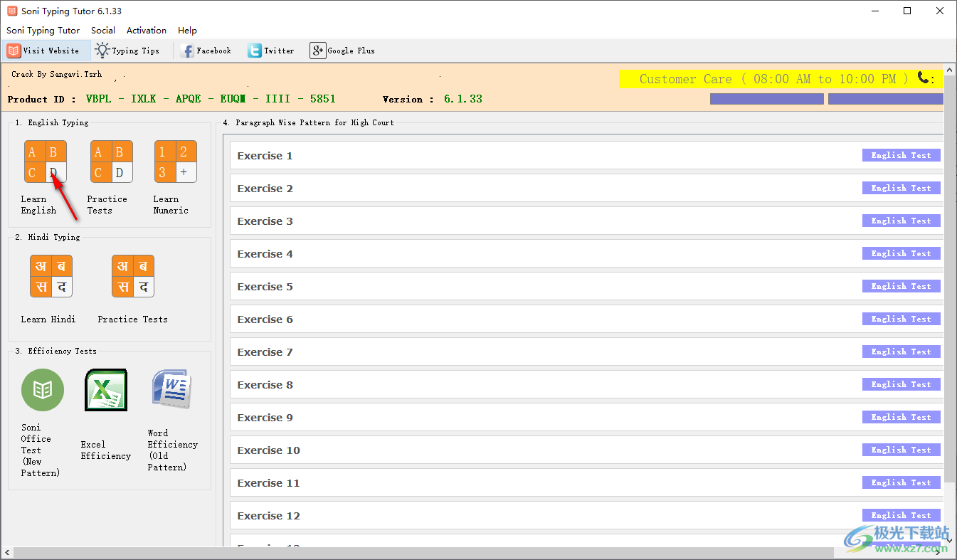Start Hindi Practice Tests icon
The image size is (957, 560).
coord(132,276)
